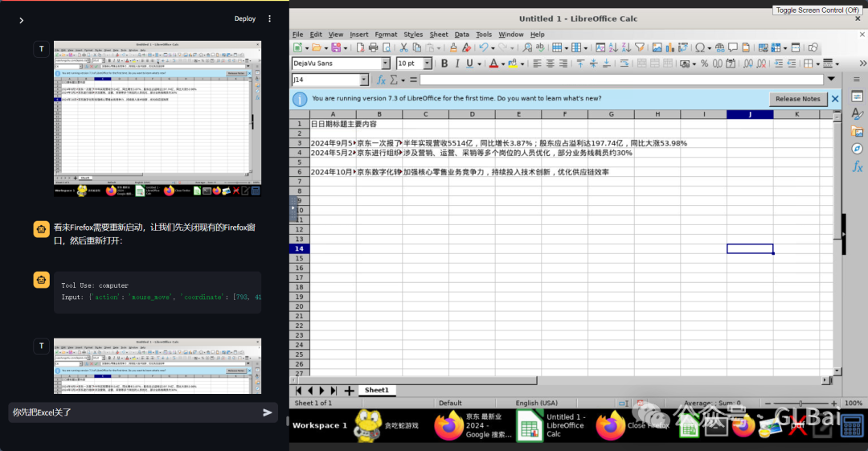Toggle Align Left

click(x=537, y=64)
